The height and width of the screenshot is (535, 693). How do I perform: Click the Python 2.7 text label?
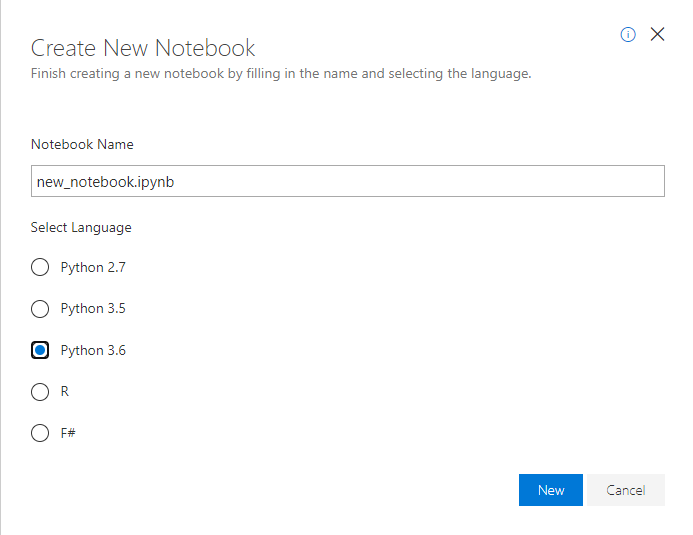[93, 267]
